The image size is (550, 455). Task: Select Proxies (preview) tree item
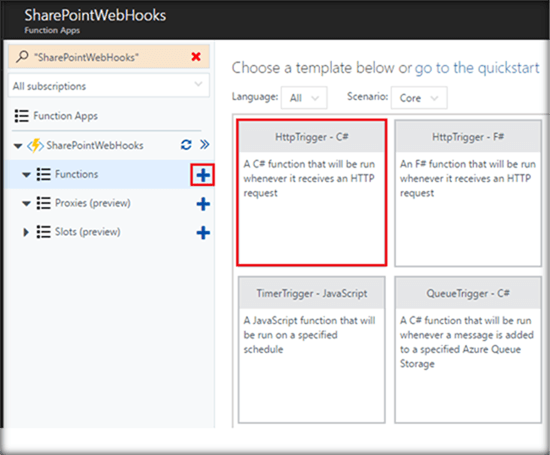93,203
